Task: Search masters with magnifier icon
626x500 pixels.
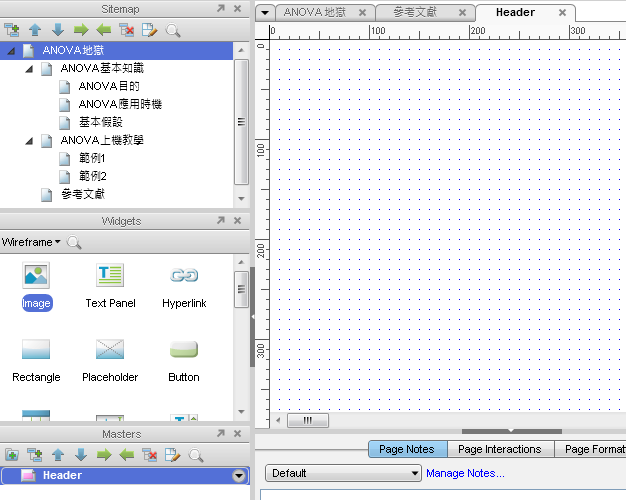Action: [196, 455]
